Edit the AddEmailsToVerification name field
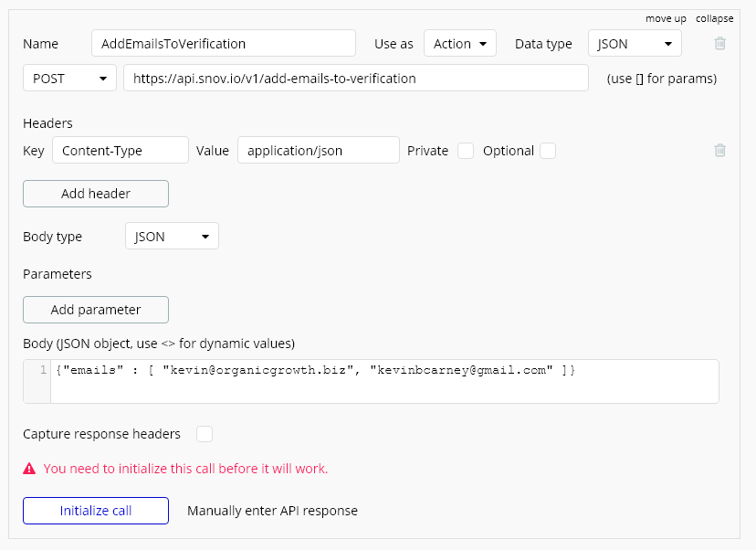Screen dimensions: 756x550 (224, 44)
